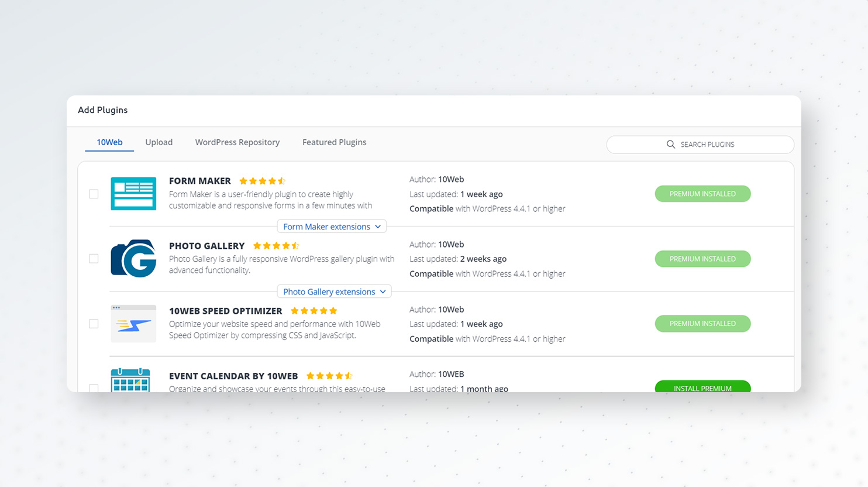This screenshot has height=487, width=868.
Task: Select the 10Web Speed Optimizer checkbox
Action: coord(94,324)
